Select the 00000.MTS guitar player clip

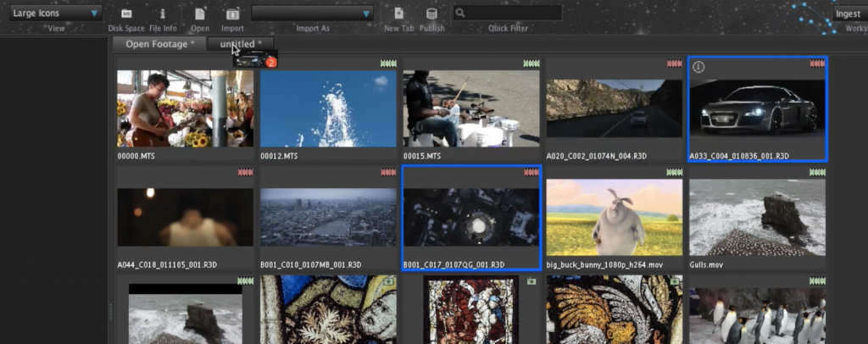tap(185, 108)
